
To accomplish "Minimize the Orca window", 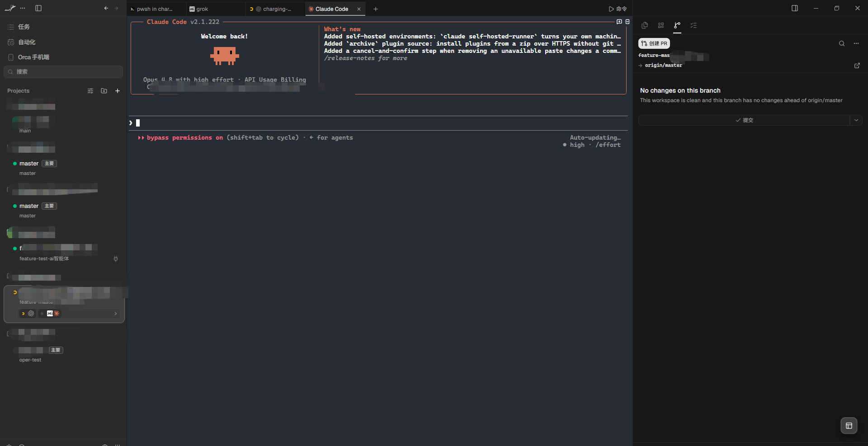I will [816, 8].
